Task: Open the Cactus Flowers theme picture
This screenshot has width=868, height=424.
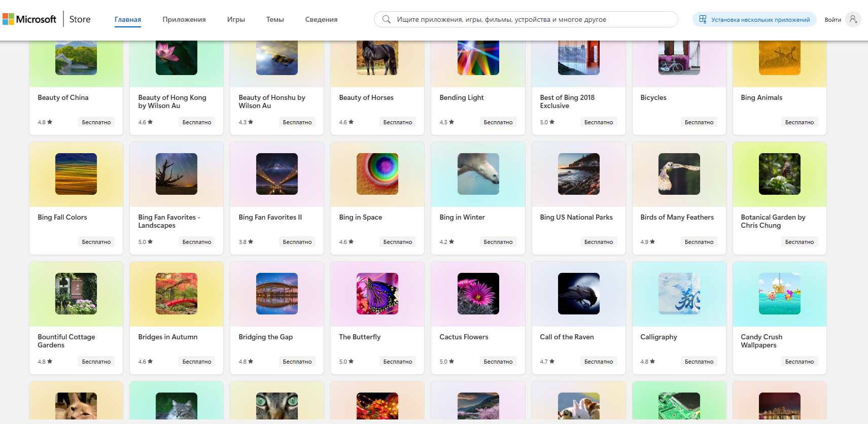Action: (478, 294)
